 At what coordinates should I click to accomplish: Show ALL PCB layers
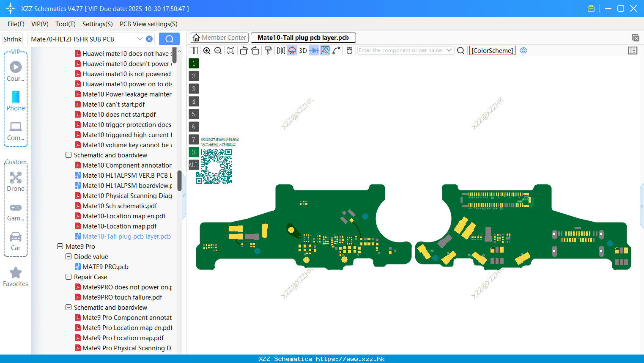pos(194,165)
